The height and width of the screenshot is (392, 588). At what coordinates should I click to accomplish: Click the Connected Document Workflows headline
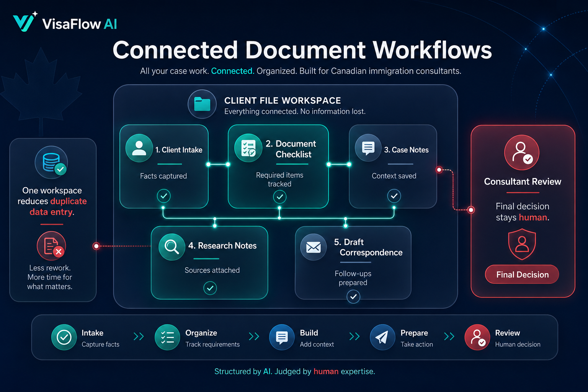point(302,50)
